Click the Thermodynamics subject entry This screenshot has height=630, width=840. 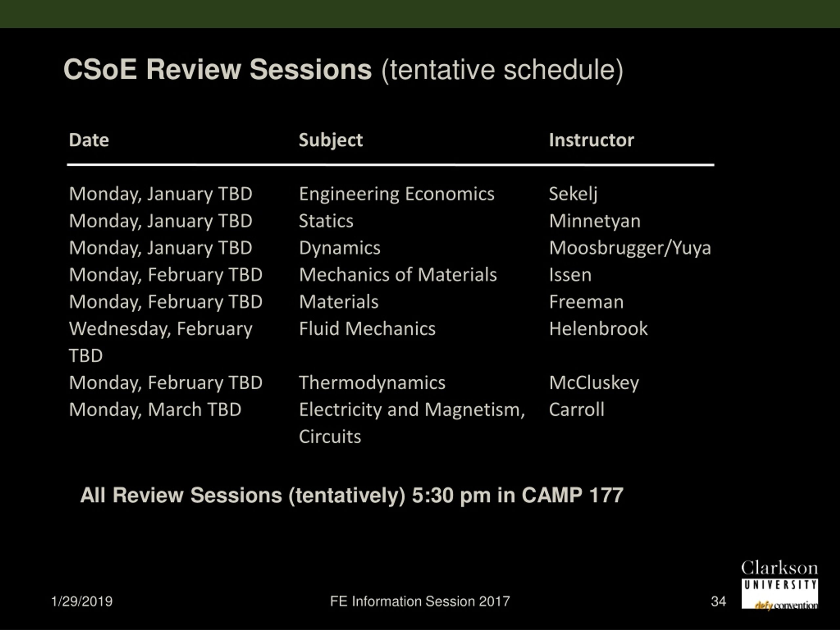click(372, 383)
